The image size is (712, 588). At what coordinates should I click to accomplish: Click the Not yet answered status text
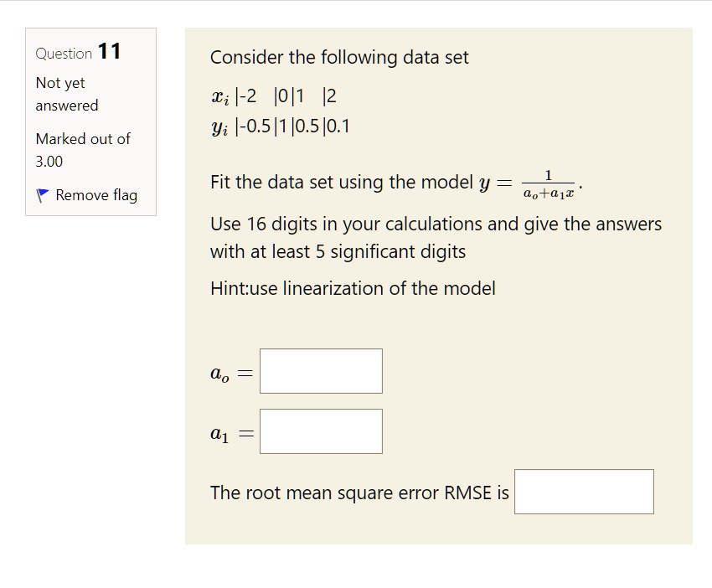[x=66, y=94]
